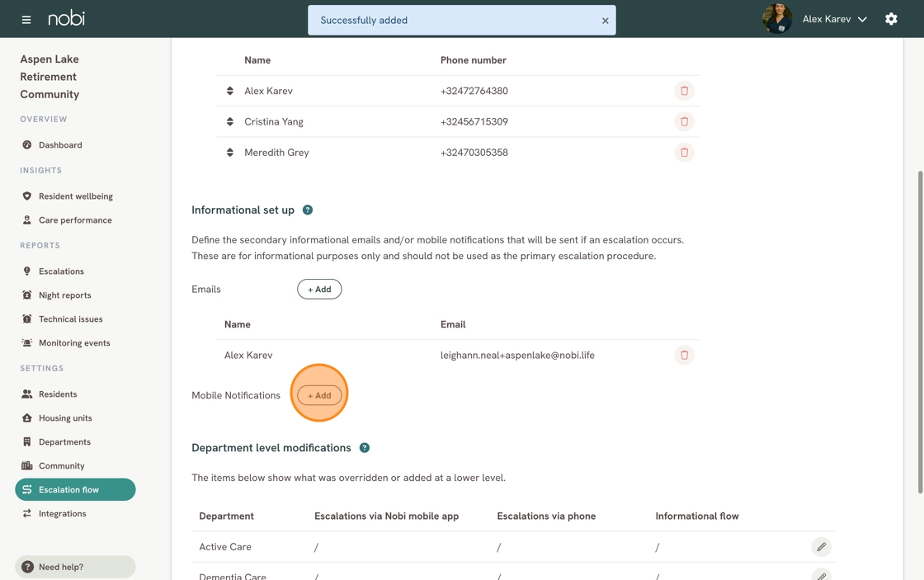Click the Technical issues icon

27,319
